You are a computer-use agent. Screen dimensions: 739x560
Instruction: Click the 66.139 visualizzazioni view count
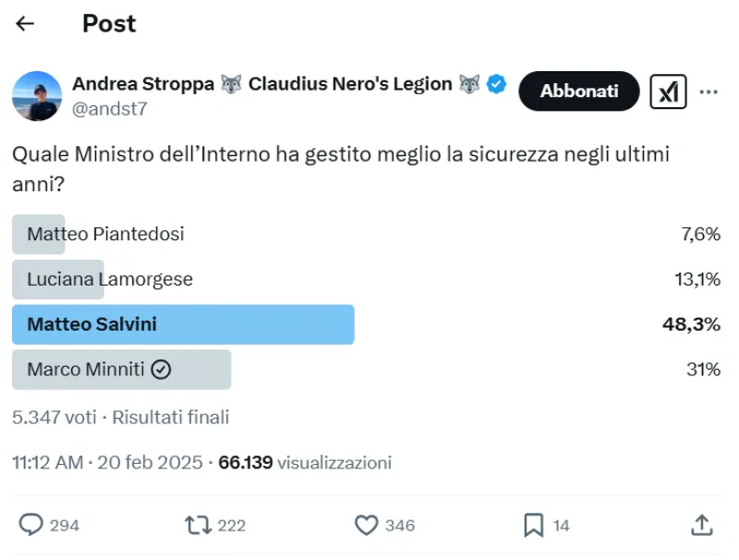(x=305, y=462)
